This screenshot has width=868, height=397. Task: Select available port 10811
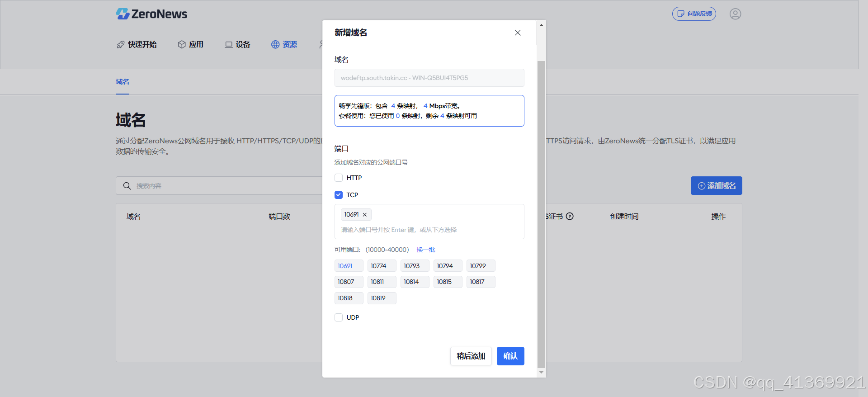click(x=382, y=282)
